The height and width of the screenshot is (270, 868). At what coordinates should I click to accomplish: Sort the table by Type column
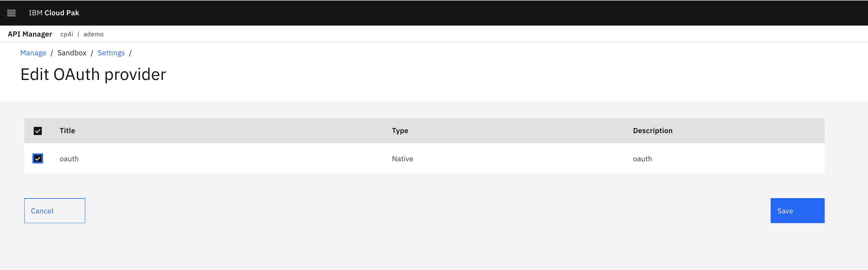(x=400, y=131)
